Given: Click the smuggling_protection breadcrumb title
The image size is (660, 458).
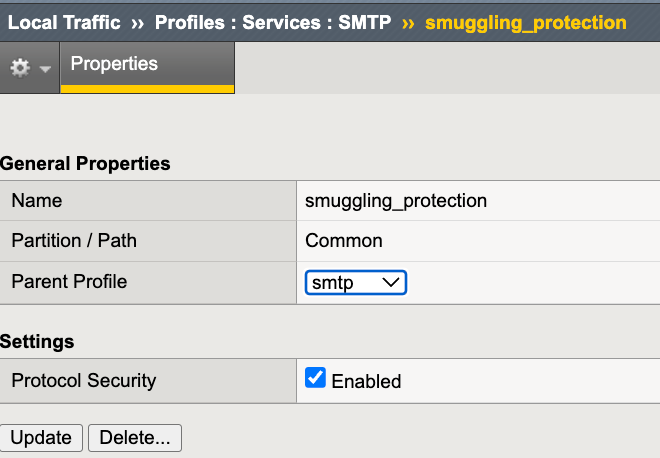Looking at the screenshot, I should 526,22.
